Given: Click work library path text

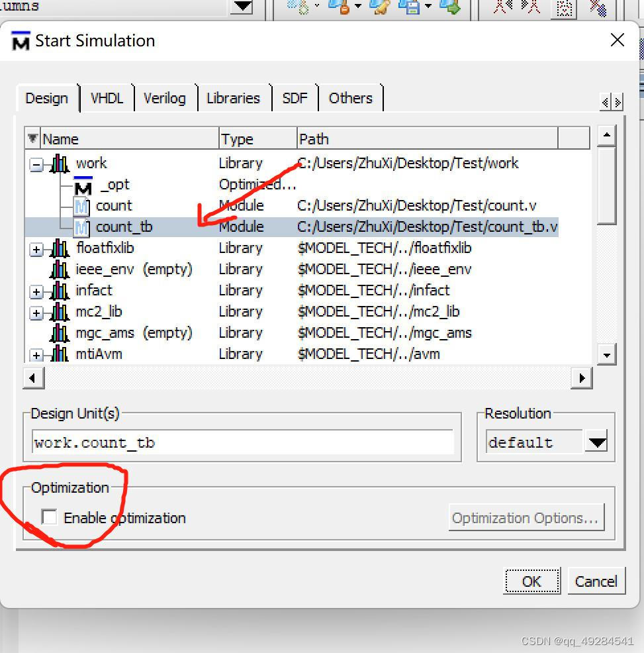Looking at the screenshot, I should (408, 163).
